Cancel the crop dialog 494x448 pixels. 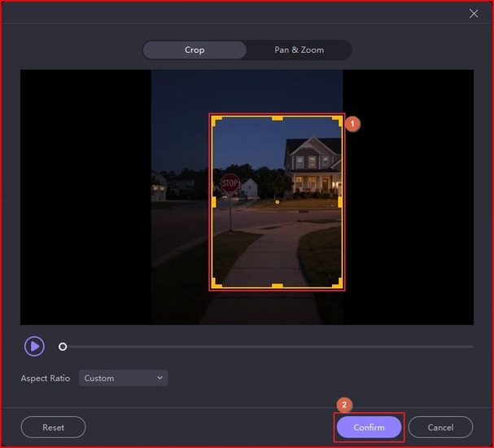pyautogui.click(x=440, y=427)
